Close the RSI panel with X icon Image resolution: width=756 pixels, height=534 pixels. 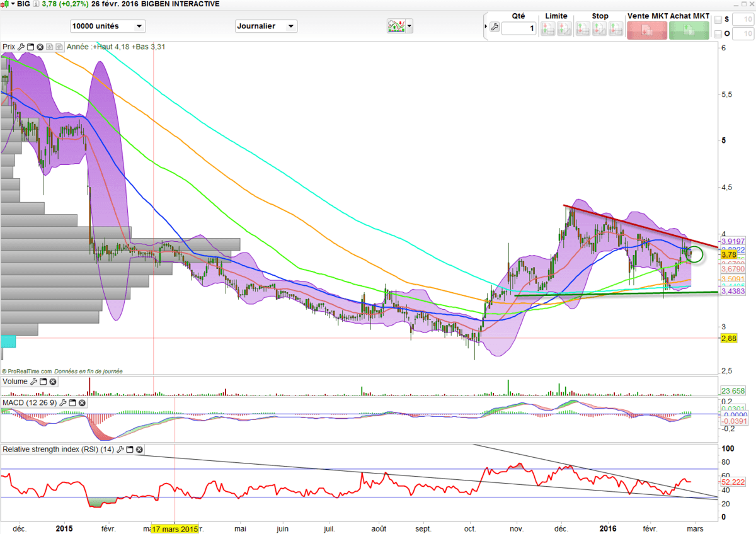point(139,450)
